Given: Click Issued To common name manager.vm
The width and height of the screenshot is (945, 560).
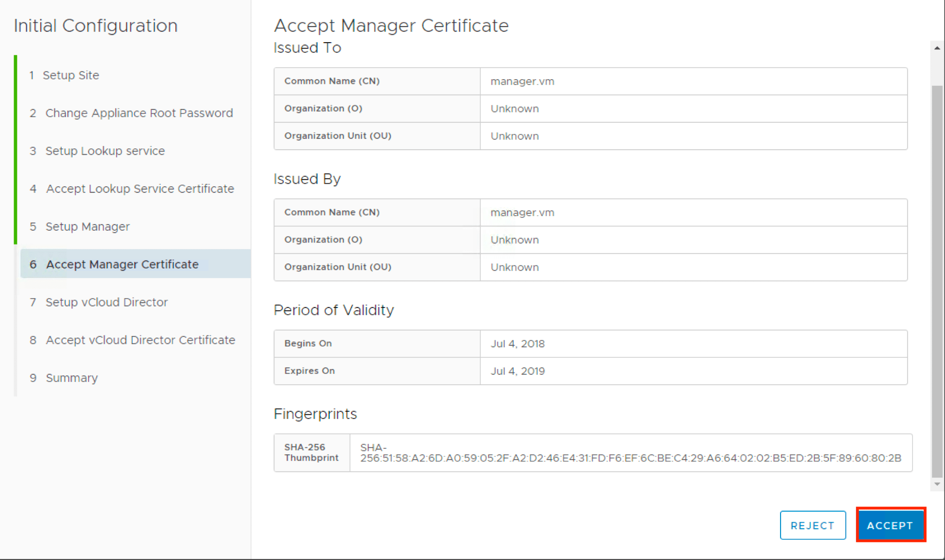Looking at the screenshot, I should tap(522, 81).
